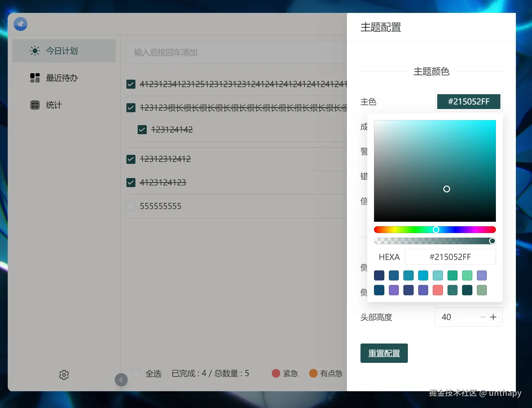Click the 有点急 priority label
The image size is (532, 408).
(x=331, y=373)
